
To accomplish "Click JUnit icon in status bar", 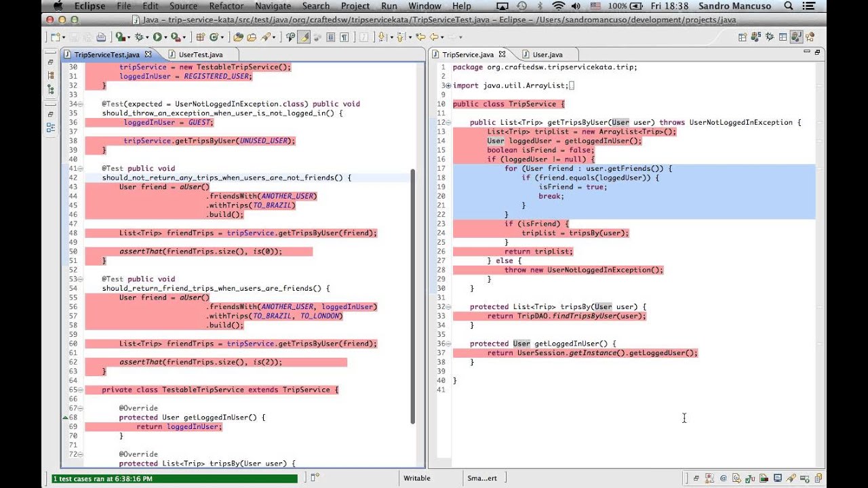I will point(750,478).
